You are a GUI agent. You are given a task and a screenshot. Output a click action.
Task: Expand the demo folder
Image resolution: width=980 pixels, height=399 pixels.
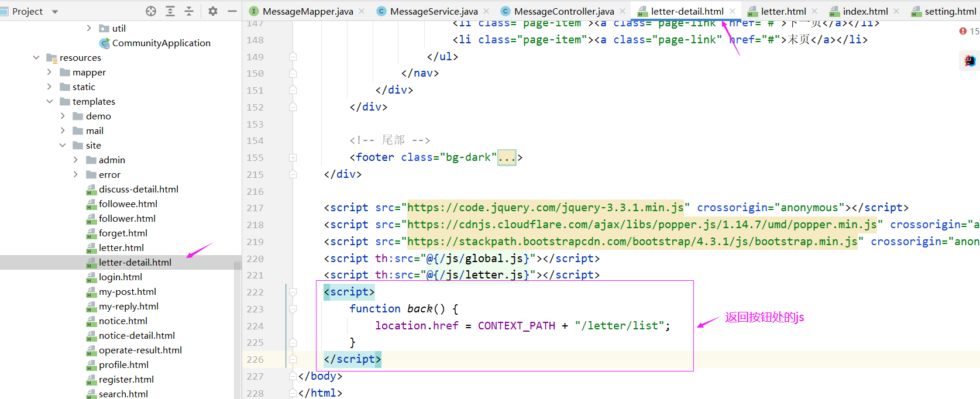[63, 116]
